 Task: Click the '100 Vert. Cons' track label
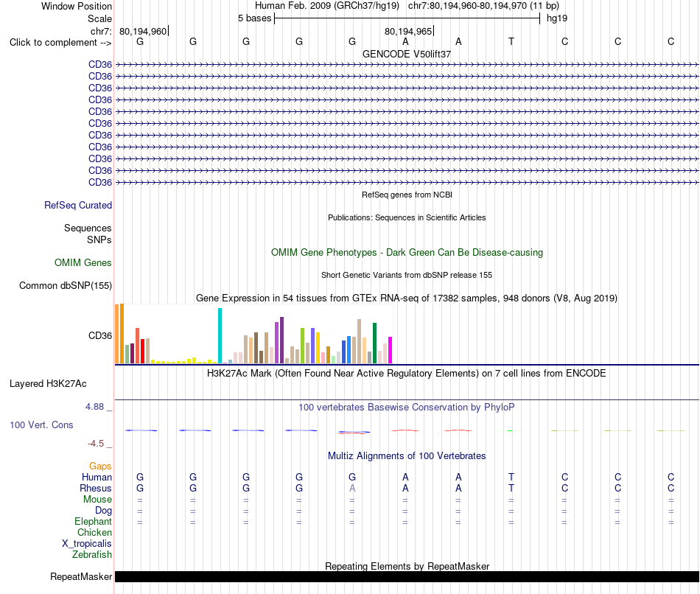coord(41,424)
